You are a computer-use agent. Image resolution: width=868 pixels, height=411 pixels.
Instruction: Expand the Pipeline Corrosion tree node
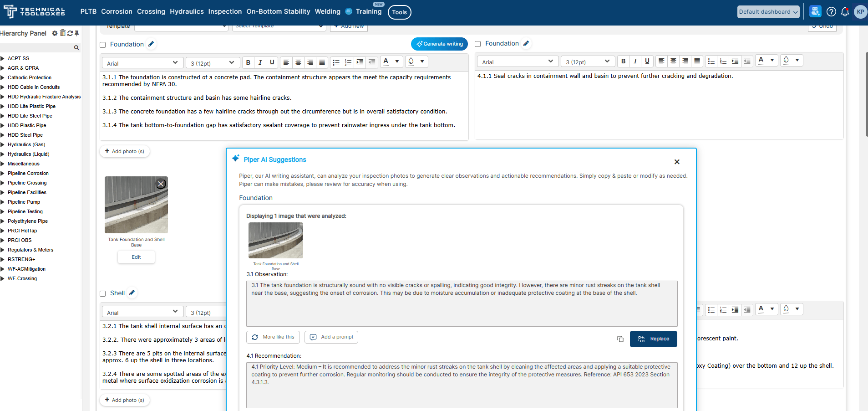pos(3,173)
